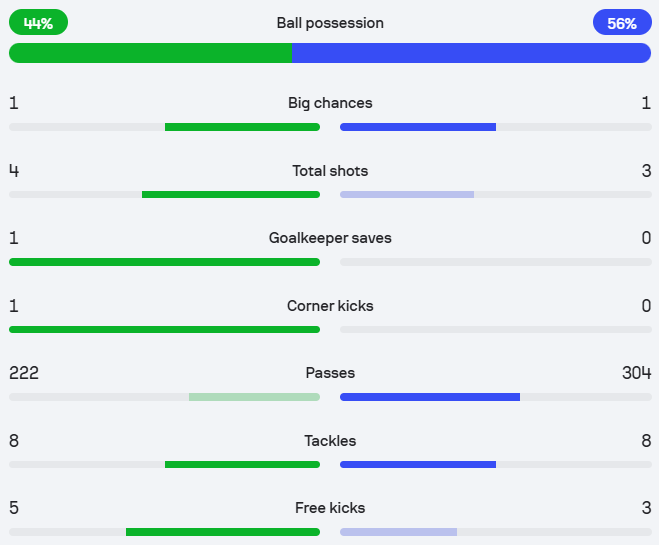
Task: Click the green Big chances bar
Action: pos(242,127)
